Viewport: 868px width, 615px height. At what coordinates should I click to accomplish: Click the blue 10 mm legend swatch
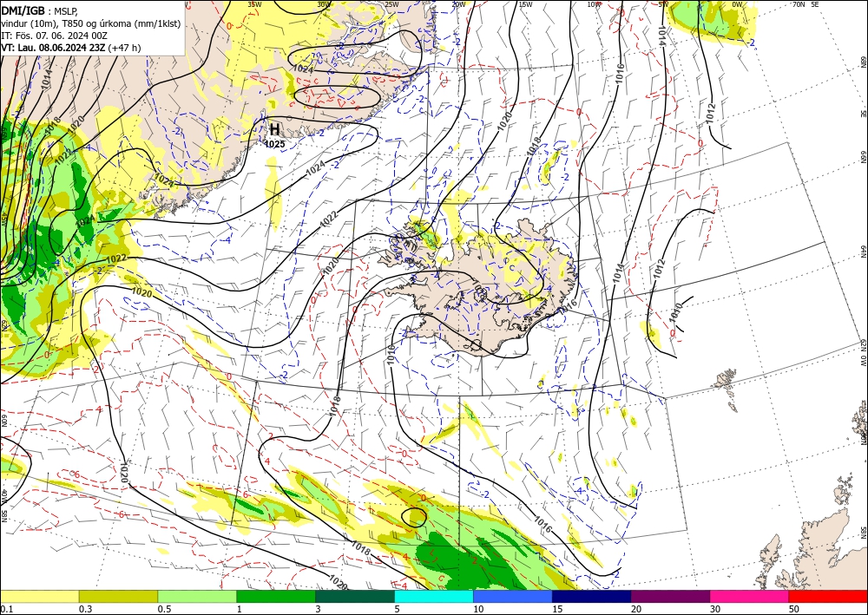tap(513, 596)
